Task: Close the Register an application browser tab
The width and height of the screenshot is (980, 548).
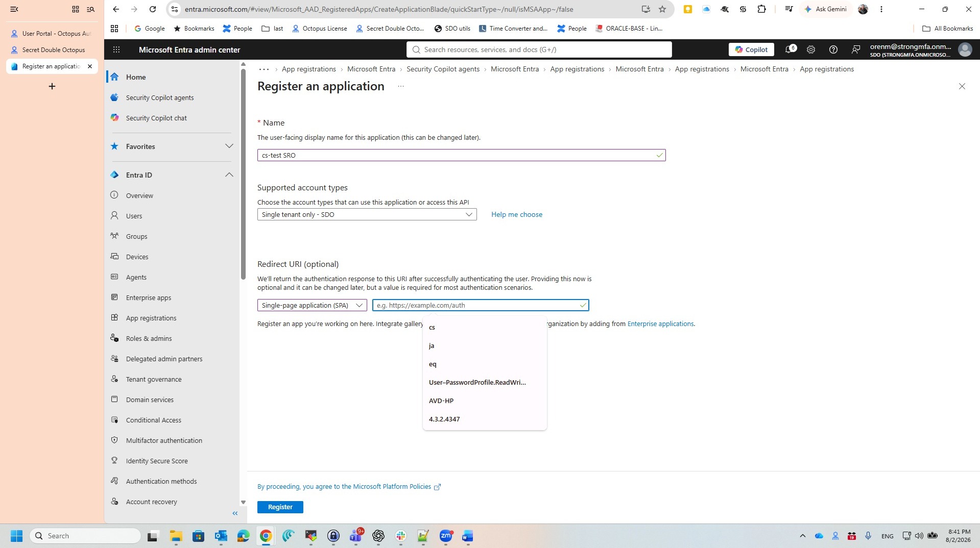Action: (90, 66)
